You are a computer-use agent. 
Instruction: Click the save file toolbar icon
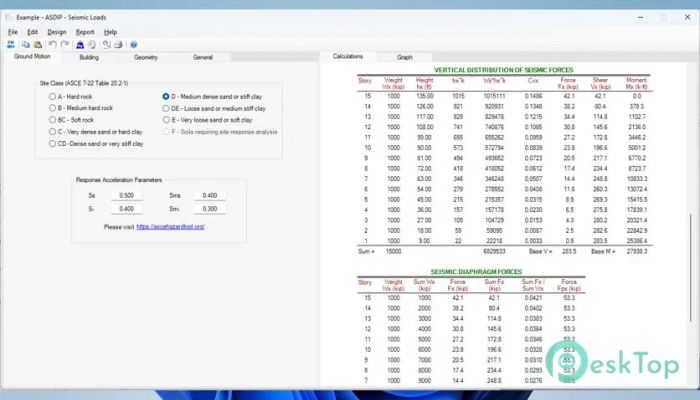[x=37, y=44]
